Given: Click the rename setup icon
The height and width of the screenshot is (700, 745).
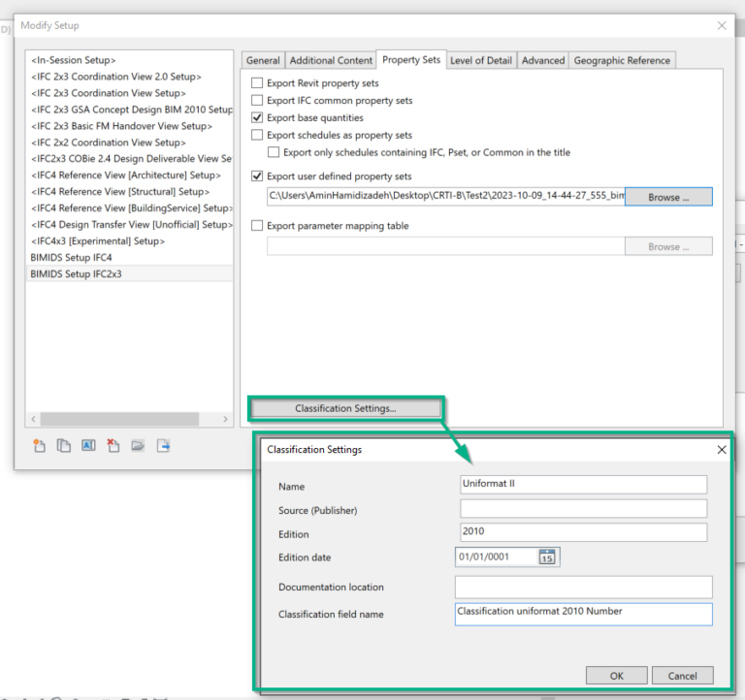Looking at the screenshot, I should pos(88,446).
